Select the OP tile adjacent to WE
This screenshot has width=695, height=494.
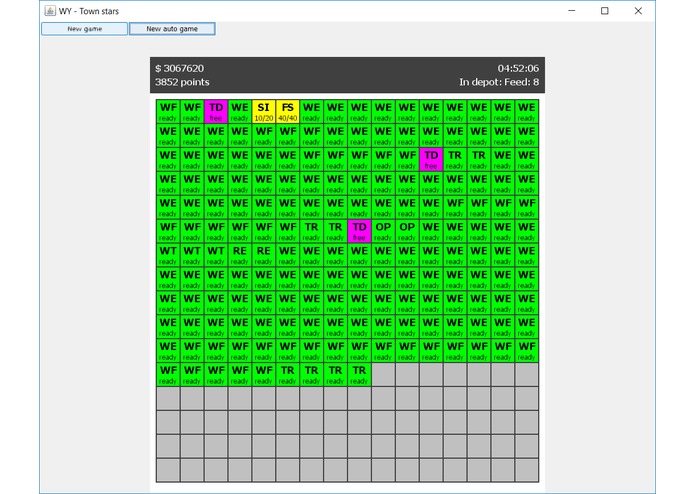pos(407,231)
